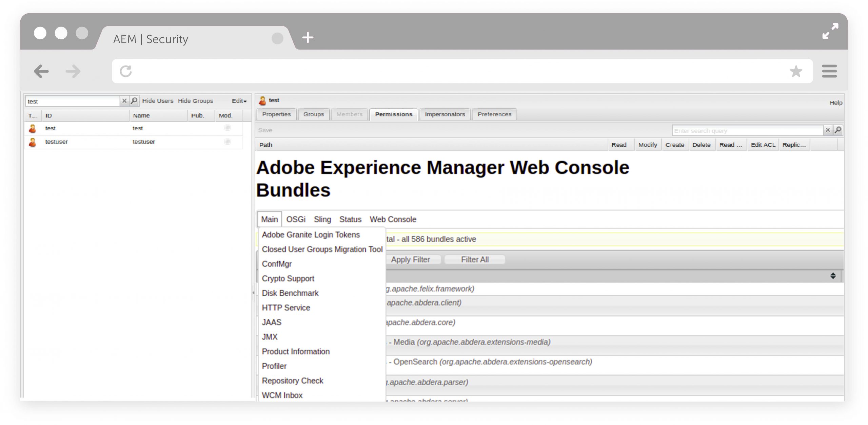Click Hide Users

pyautogui.click(x=158, y=101)
